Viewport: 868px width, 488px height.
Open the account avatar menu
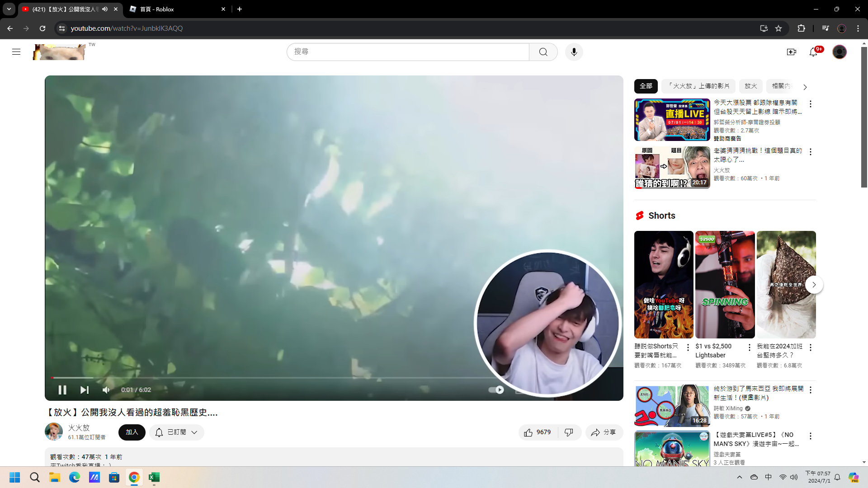840,52
